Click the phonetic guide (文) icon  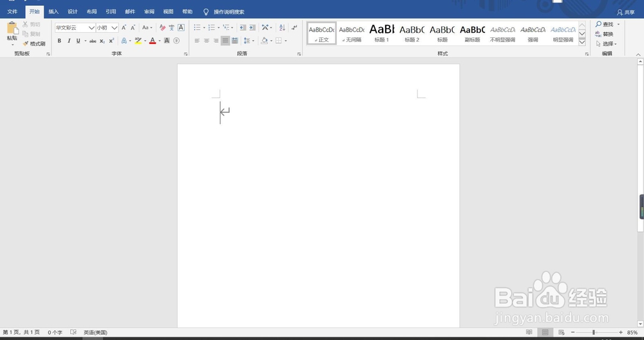tap(171, 28)
